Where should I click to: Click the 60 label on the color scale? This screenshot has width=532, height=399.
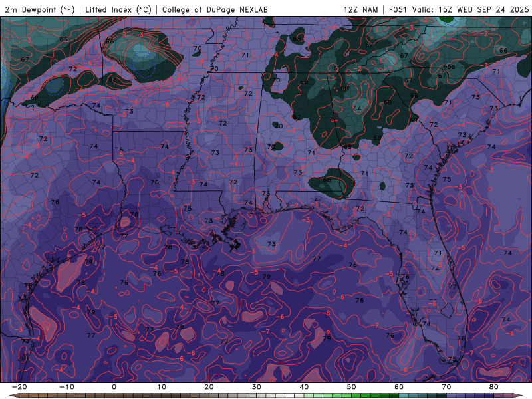pyautogui.click(x=399, y=387)
